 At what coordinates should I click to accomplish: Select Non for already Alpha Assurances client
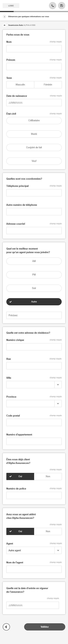(x=48, y=476)
